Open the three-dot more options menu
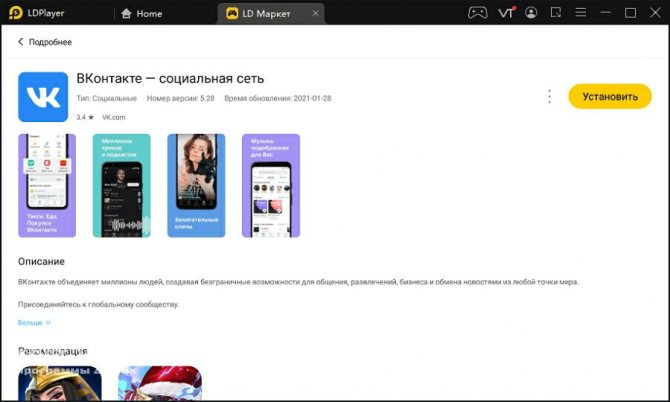Image resolution: width=670 pixels, height=402 pixels. coord(549,97)
